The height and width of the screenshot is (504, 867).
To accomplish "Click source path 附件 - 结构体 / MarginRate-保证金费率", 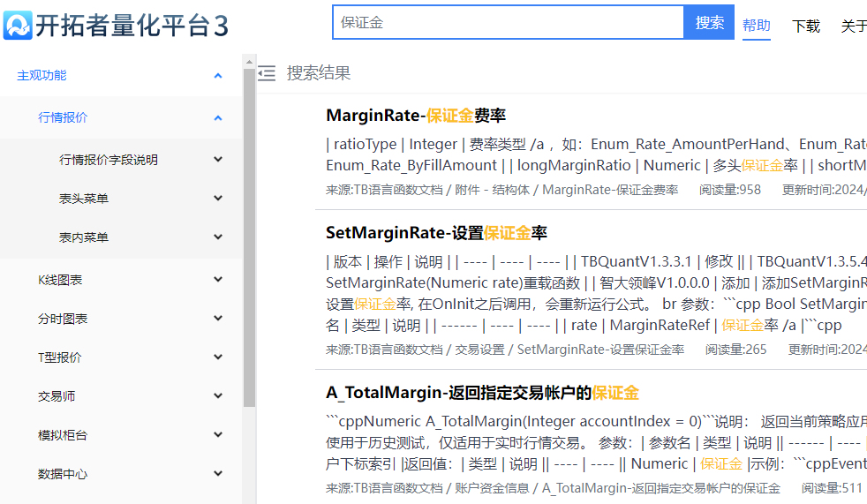I will point(566,190).
